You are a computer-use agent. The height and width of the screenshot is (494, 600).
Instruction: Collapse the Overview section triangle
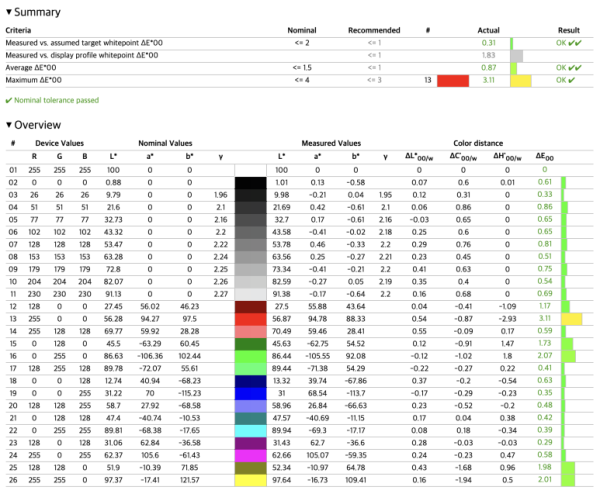(x=9, y=125)
